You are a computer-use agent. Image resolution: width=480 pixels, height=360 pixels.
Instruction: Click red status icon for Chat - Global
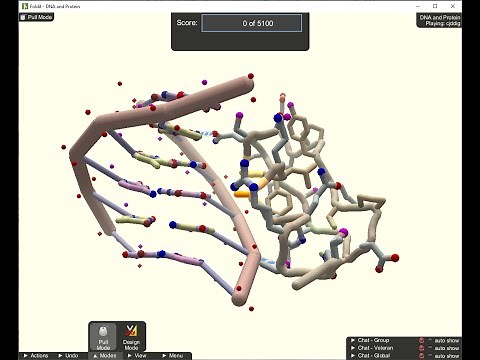pos(421,356)
